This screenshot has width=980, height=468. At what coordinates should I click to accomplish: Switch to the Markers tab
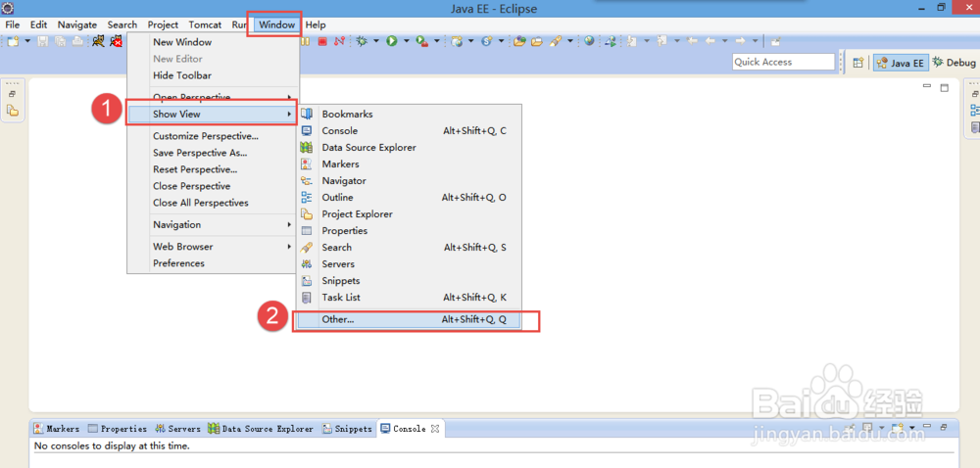56,429
